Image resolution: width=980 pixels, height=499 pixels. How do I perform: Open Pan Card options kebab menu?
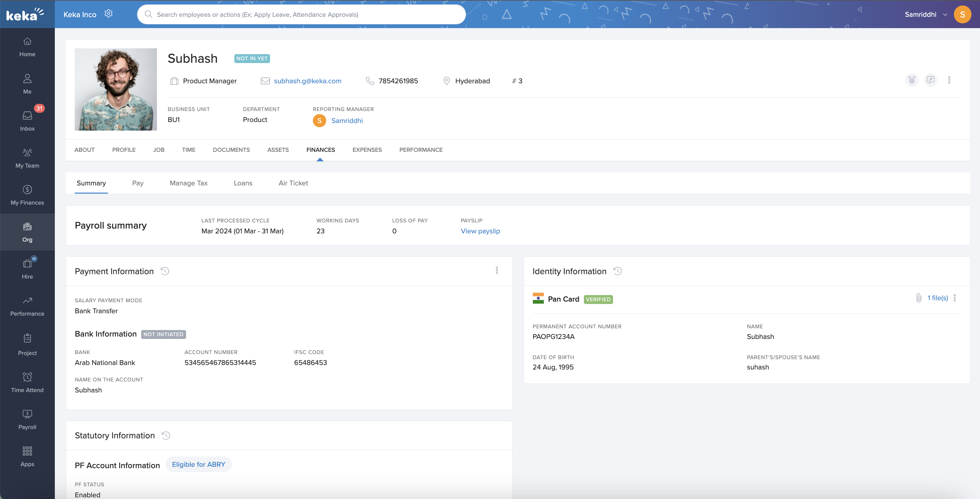pos(955,298)
